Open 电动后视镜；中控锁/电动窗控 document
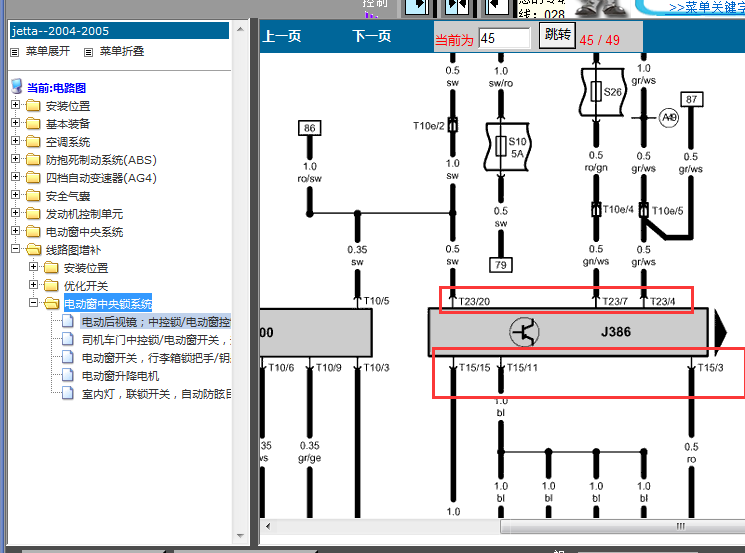Screen dimensions: 745x553 point(156,322)
